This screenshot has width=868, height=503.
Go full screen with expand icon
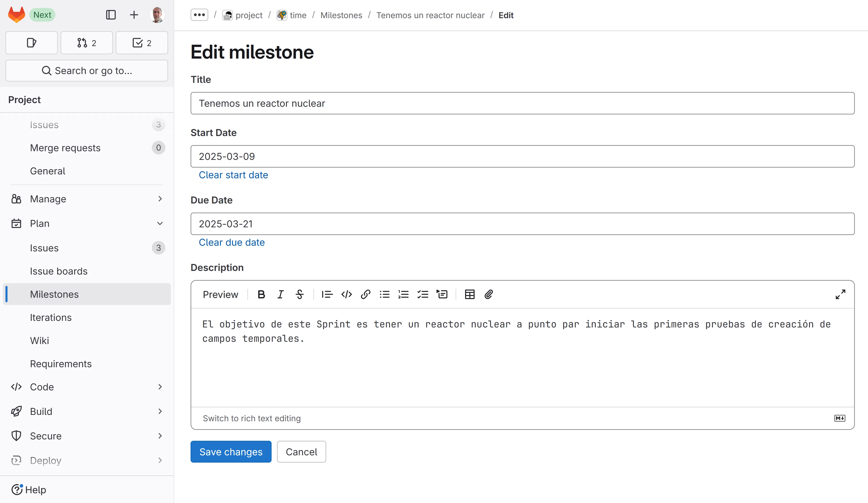point(840,295)
